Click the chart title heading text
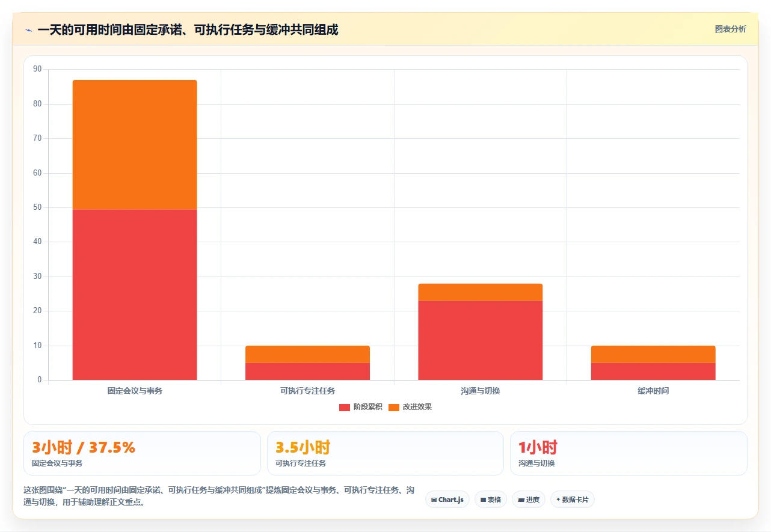This screenshot has height=532, width=771. click(188, 29)
